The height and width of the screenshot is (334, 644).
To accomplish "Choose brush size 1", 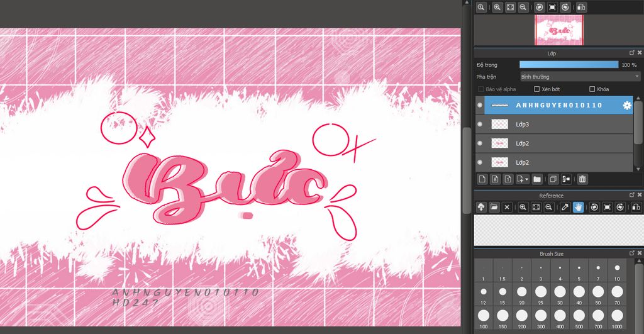I will (484, 270).
